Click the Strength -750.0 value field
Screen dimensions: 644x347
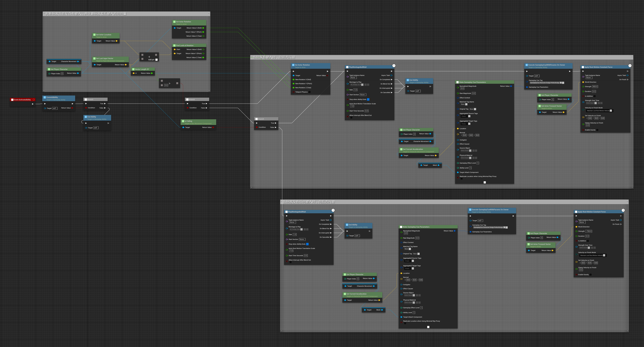coord(589,231)
